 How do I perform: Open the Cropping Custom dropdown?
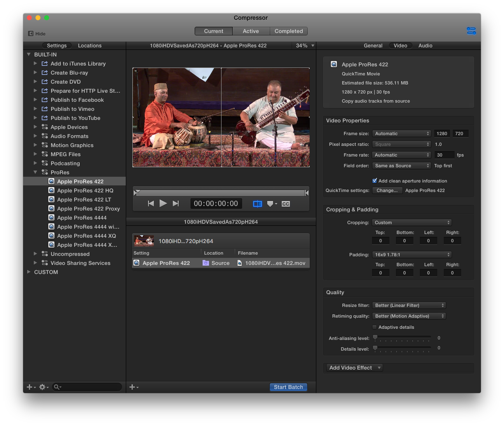(412, 222)
